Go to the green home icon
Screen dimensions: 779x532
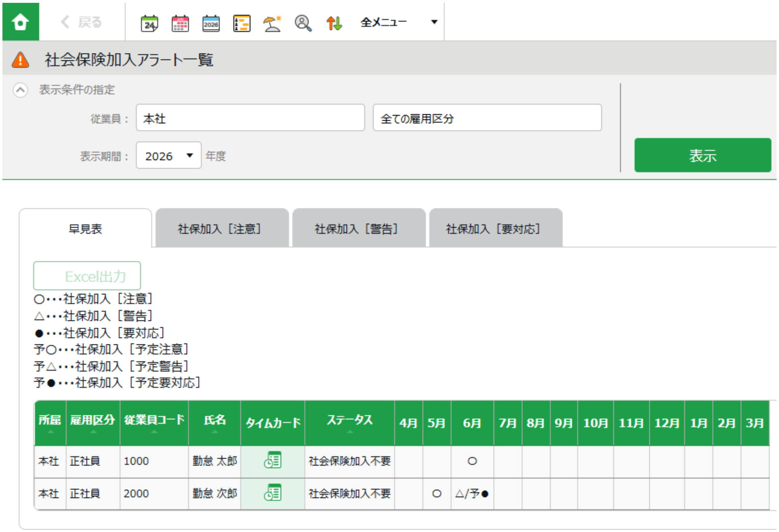point(21,21)
